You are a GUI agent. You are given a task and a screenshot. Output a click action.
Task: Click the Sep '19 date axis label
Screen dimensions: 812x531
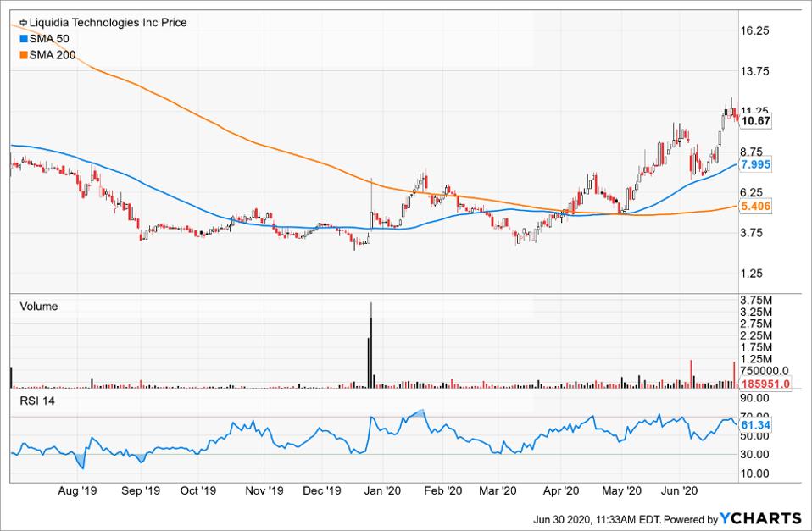click(141, 490)
